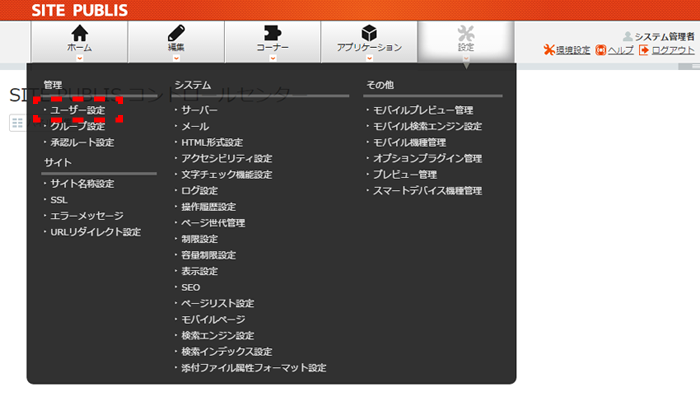Open the 環境設定 link
The height and width of the screenshot is (420, 700).
click(x=573, y=50)
